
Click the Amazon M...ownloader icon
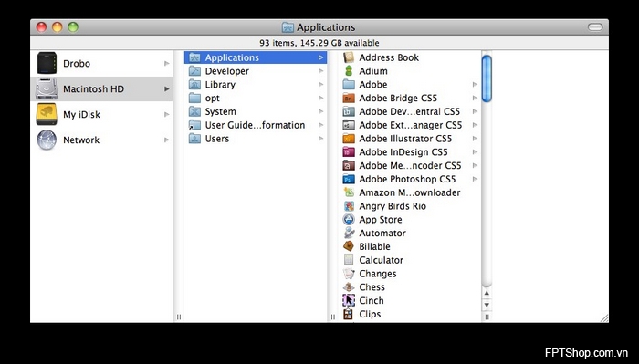coord(349,192)
